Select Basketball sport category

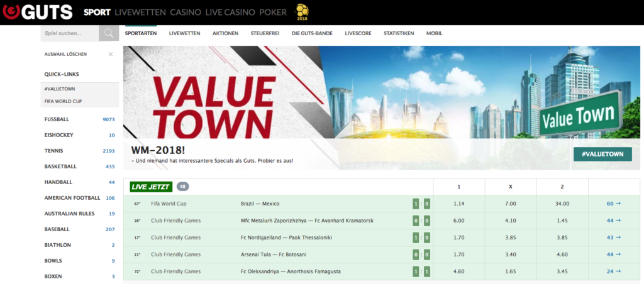[80, 167]
